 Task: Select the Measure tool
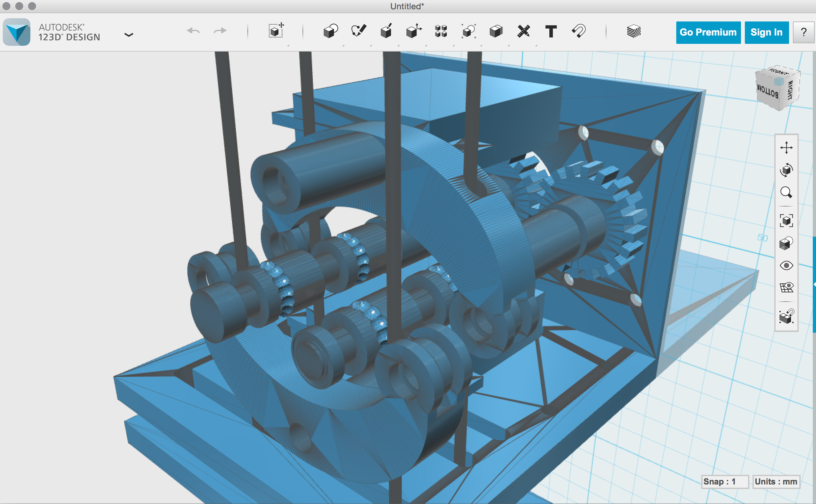(524, 31)
